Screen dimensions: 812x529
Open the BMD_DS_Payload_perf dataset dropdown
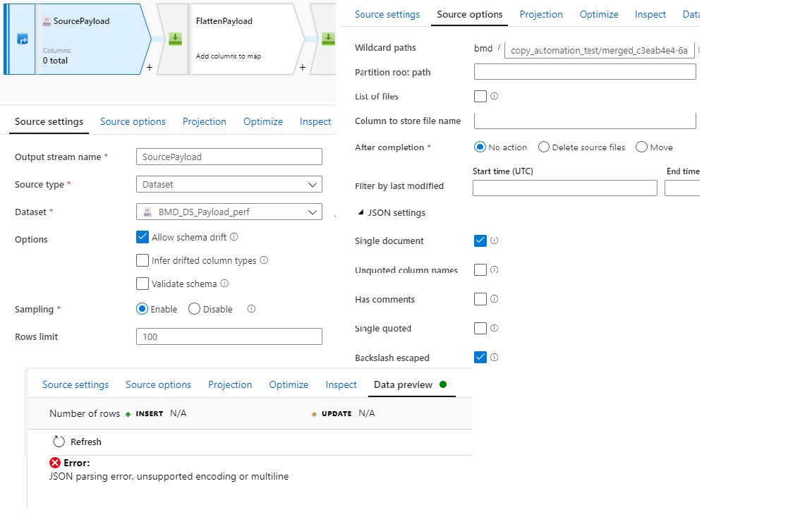229,212
